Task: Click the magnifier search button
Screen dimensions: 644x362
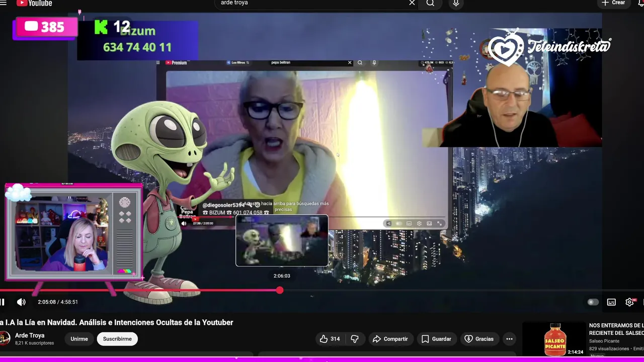Action: coord(430,3)
